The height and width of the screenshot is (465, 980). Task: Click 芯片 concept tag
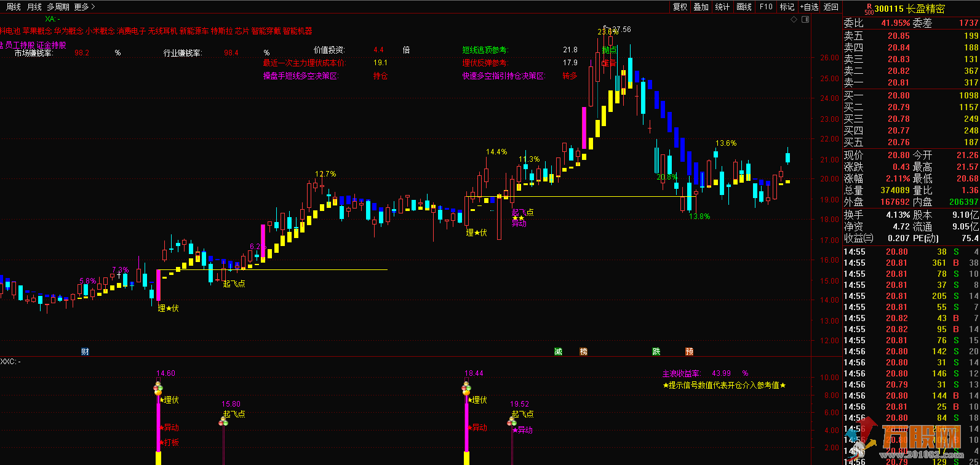pos(242,30)
